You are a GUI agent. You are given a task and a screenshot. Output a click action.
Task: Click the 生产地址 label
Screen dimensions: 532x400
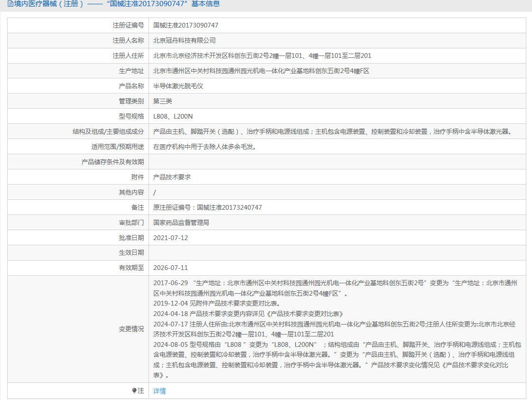[x=131, y=71]
